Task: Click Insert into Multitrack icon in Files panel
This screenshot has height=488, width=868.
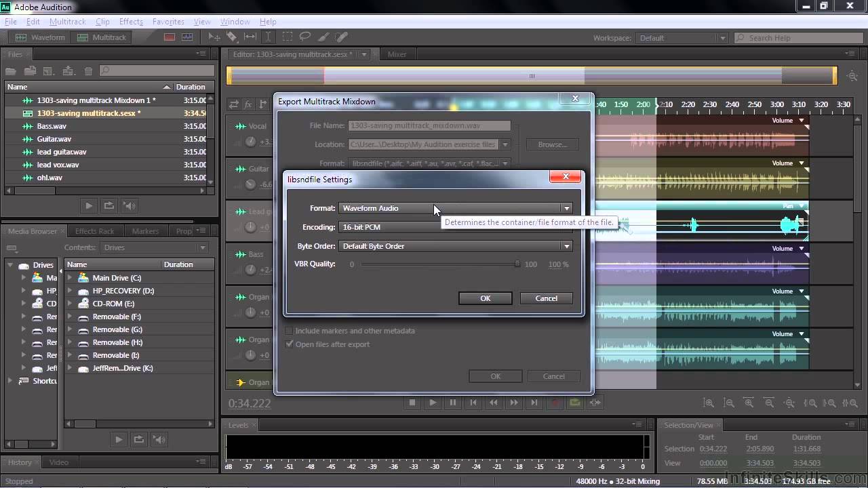Action: point(68,70)
